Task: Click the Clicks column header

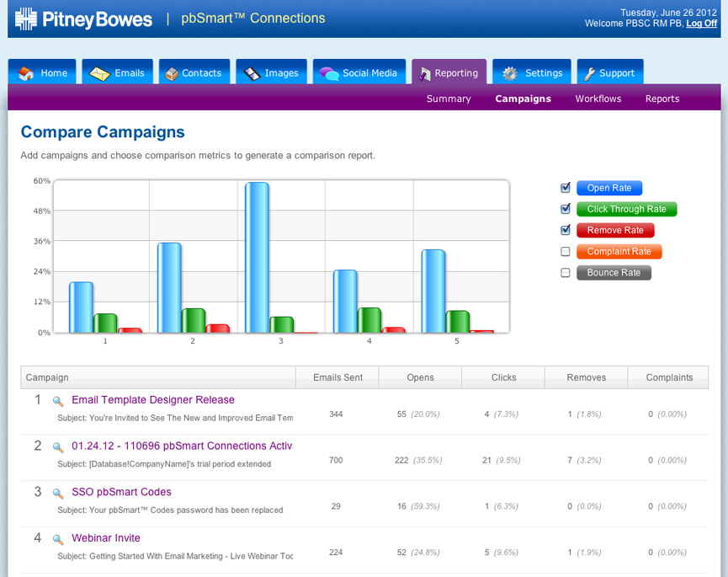Action: (503, 377)
